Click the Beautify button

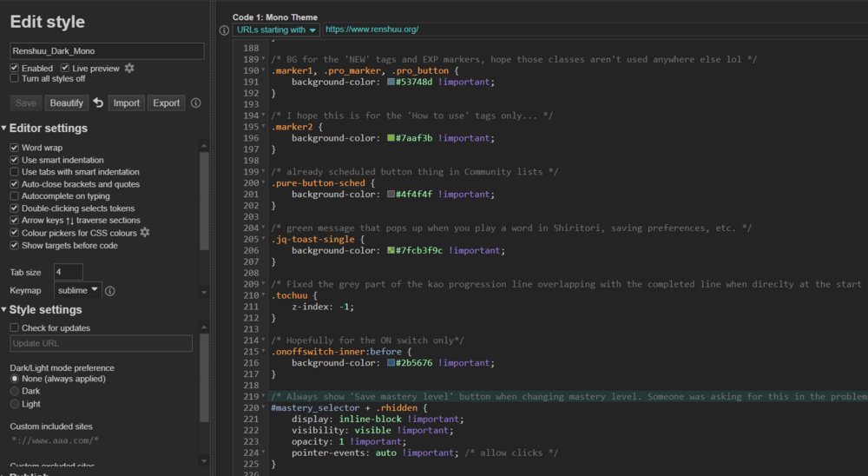[67, 102]
